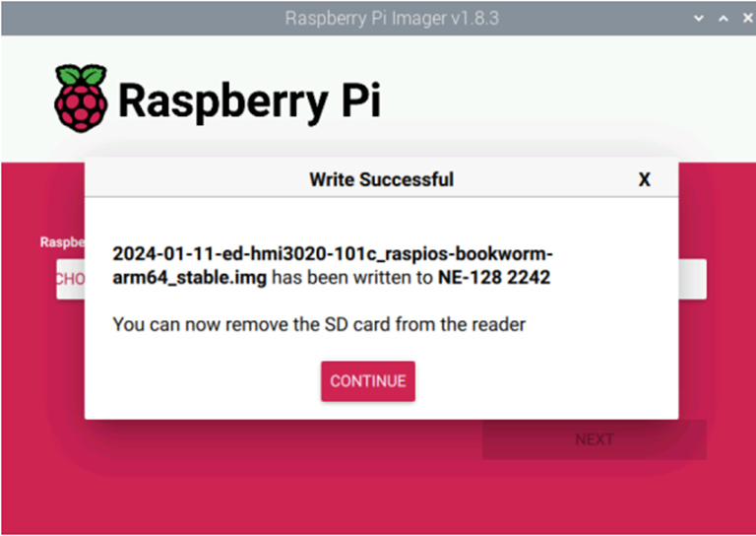Click the storage button right of dialog

pyautogui.click(x=692, y=280)
